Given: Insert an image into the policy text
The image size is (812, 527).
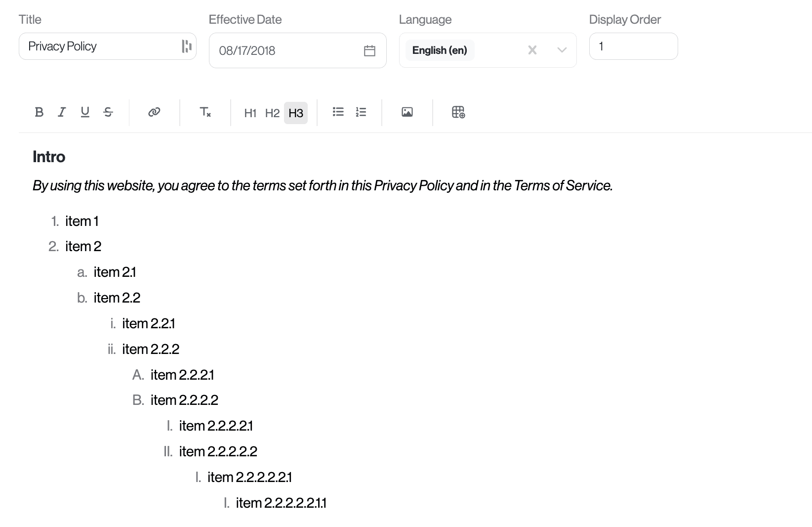Looking at the screenshot, I should (x=406, y=112).
